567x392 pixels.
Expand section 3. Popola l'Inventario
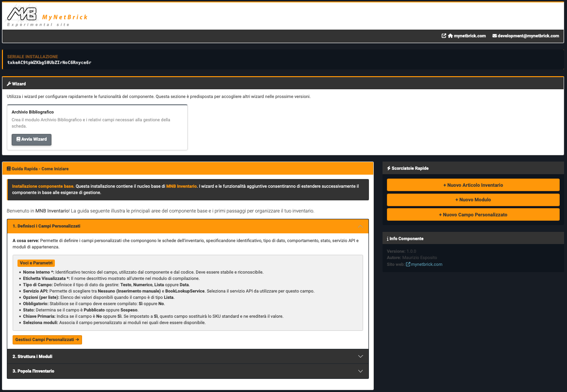(x=188, y=371)
